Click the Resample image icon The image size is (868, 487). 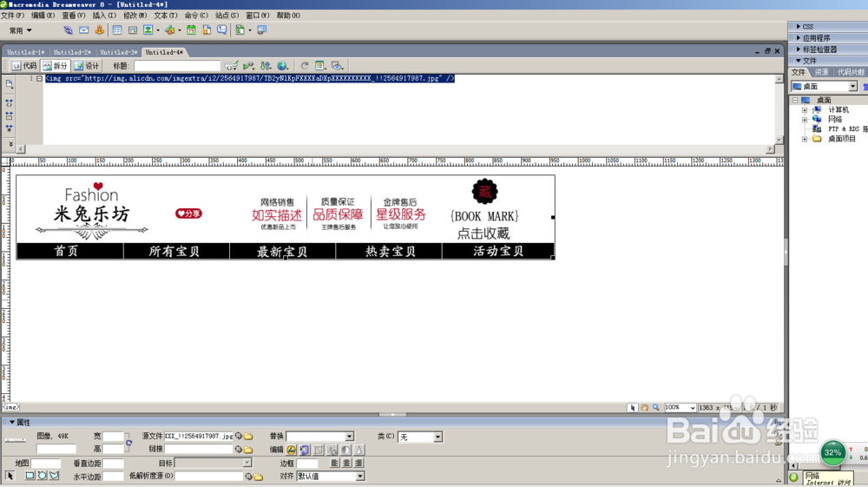pyautogui.click(x=332, y=450)
